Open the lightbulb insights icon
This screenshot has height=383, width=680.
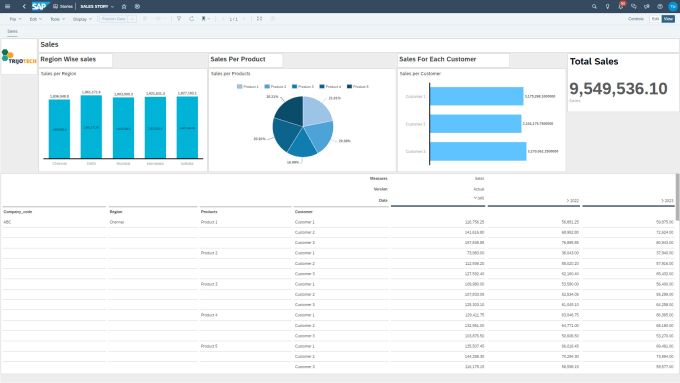pos(607,7)
